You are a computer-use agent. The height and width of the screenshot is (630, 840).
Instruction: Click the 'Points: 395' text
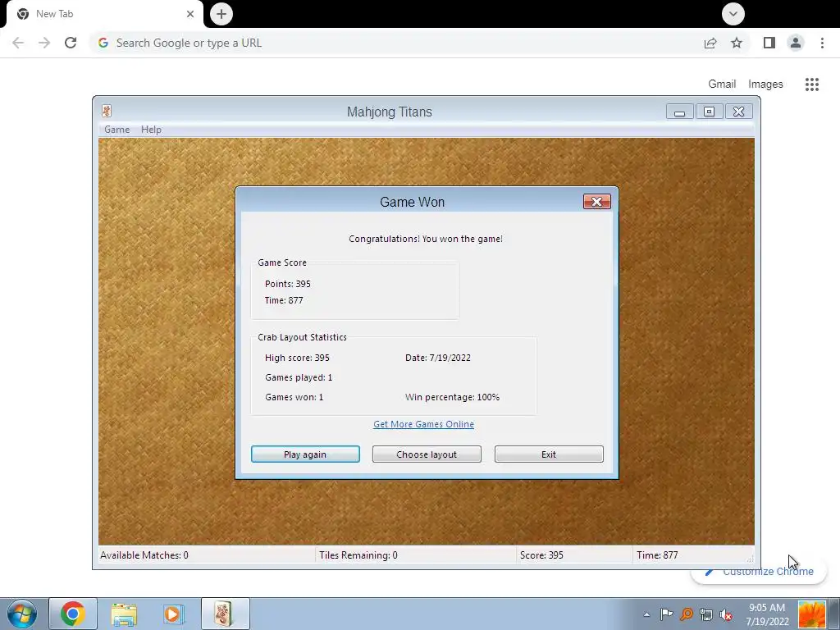pos(288,284)
